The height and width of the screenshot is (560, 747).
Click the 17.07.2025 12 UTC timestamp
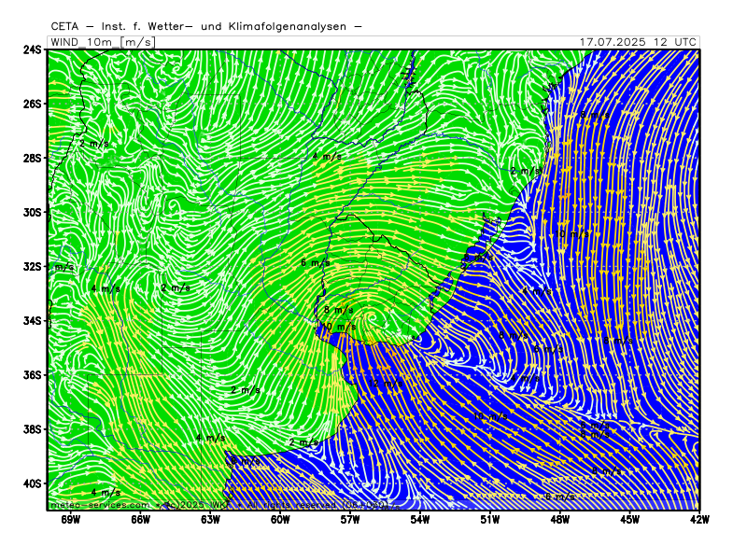click(638, 42)
